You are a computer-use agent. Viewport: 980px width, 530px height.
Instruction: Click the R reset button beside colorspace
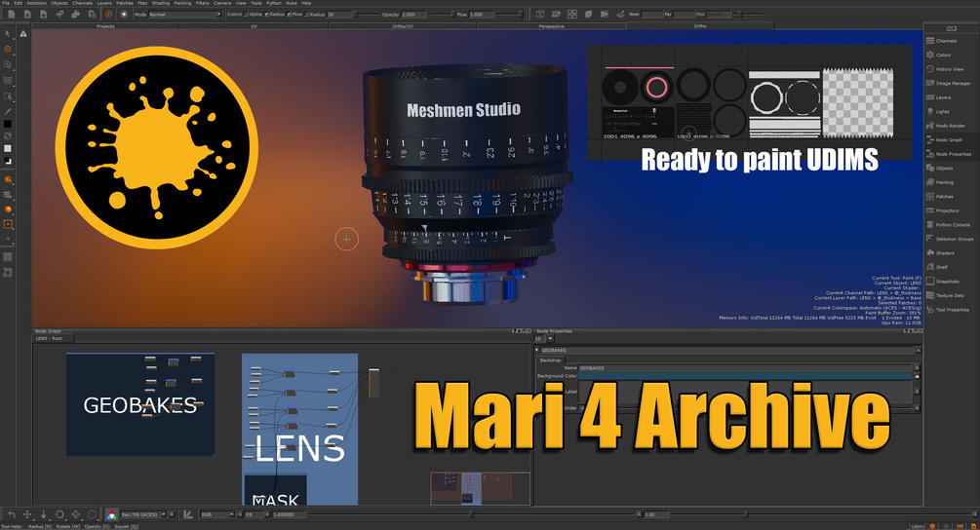tap(172, 514)
